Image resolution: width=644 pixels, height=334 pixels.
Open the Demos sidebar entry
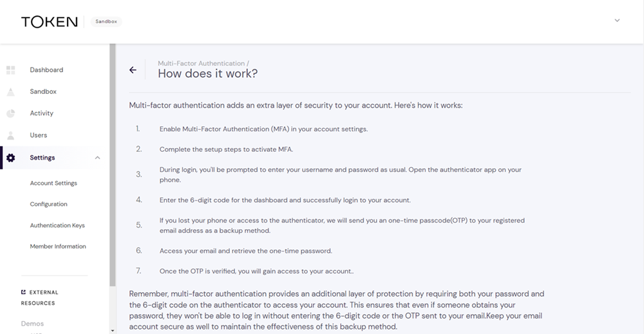pyautogui.click(x=33, y=324)
